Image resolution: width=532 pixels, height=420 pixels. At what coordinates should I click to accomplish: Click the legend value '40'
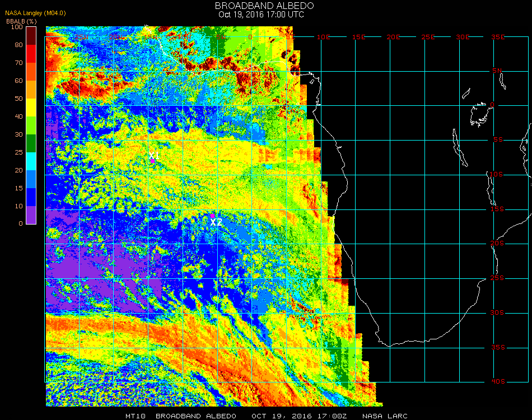point(18,116)
